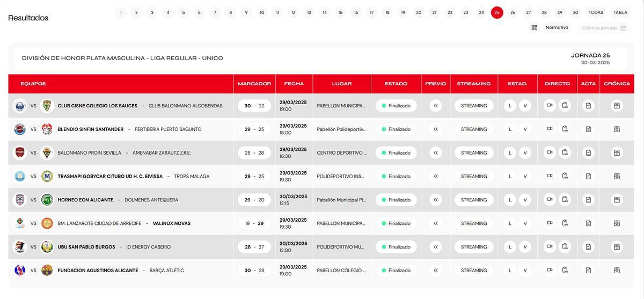Open the Normativa link
The width and height of the screenshot is (644, 299).
click(x=557, y=27)
